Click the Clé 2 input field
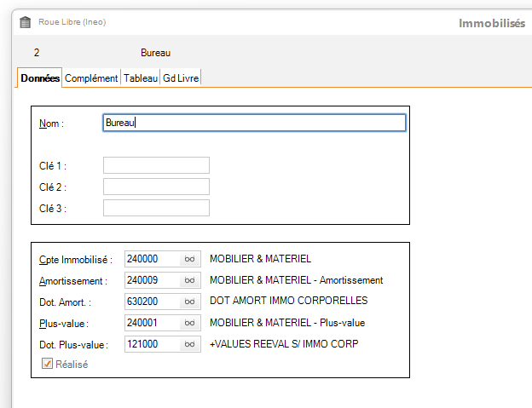This screenshot has width=532, height=408. click(x=156, y=187)
